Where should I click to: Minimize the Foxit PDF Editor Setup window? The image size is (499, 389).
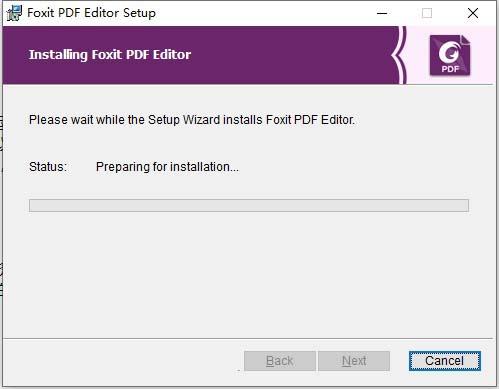click(382, 13)
